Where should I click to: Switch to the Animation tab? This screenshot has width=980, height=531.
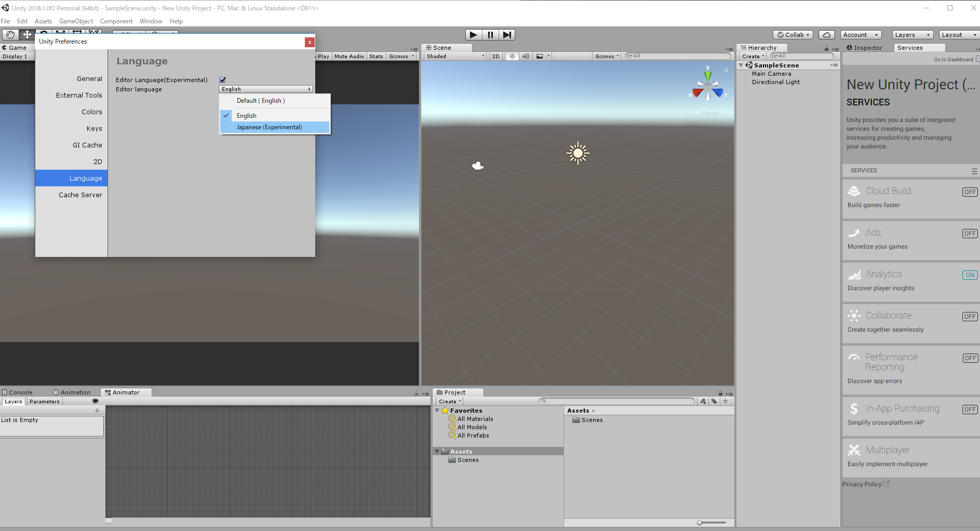[x=72, y=392]
